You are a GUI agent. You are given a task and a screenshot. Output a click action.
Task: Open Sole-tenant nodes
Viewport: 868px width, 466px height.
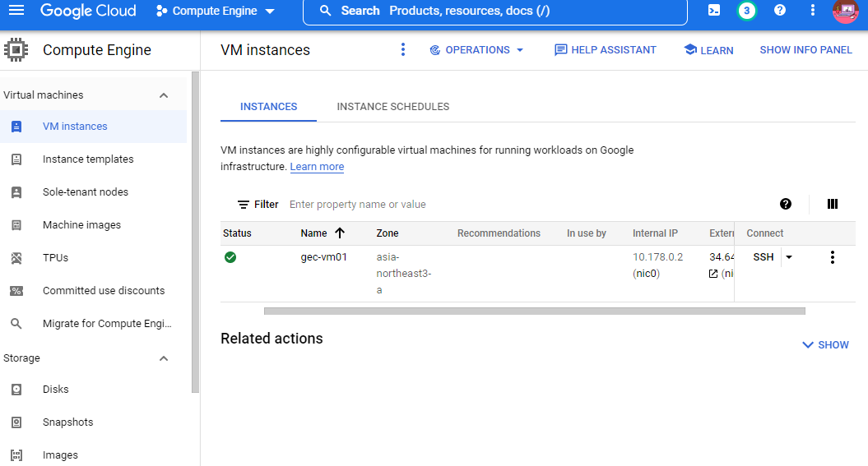click(x=86, y=191)
